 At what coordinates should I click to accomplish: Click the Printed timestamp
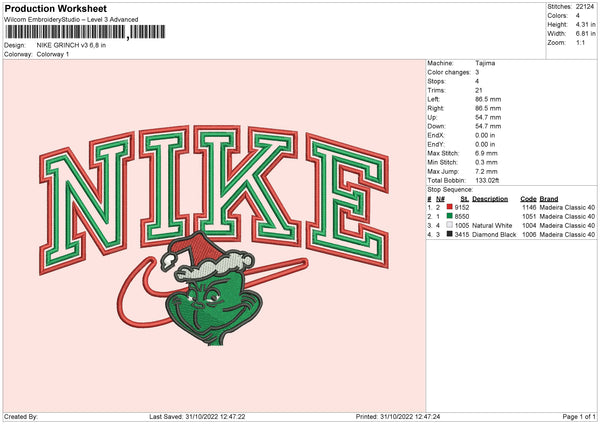398,416
